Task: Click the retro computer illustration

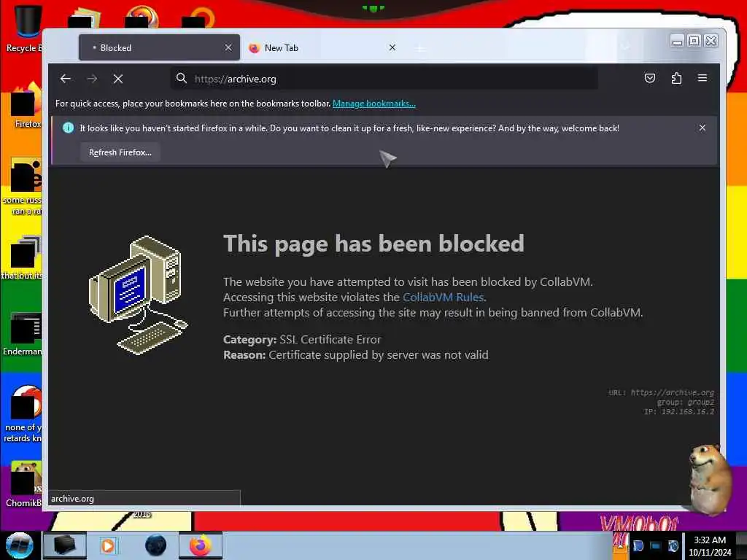Action: click(138, 295)
